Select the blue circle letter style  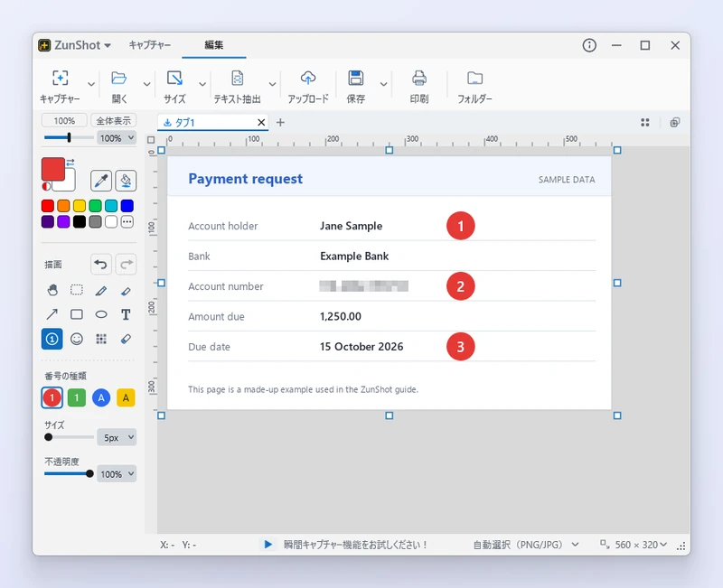(101, 397)
